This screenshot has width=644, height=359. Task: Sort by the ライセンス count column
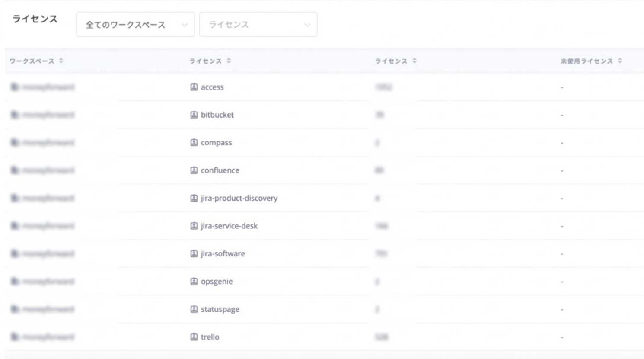coord(414,61)
